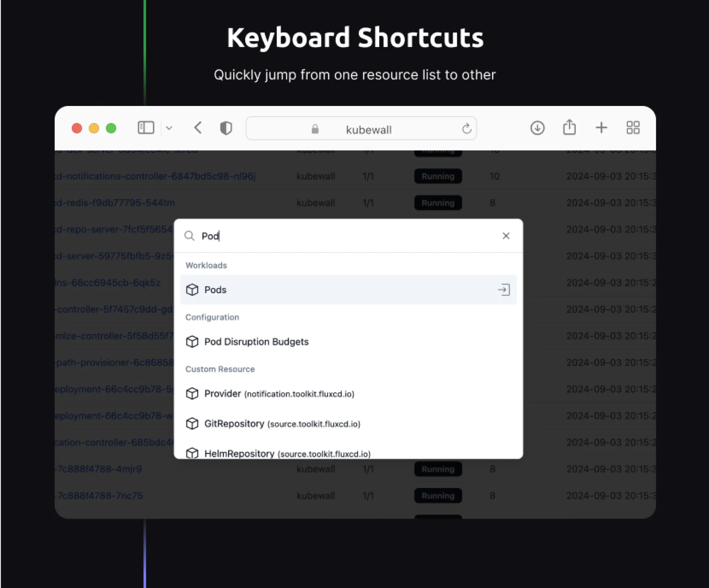Open pod link ending in 7c888f4788-4mjr9
709x588 pixels.
(99, 469)
